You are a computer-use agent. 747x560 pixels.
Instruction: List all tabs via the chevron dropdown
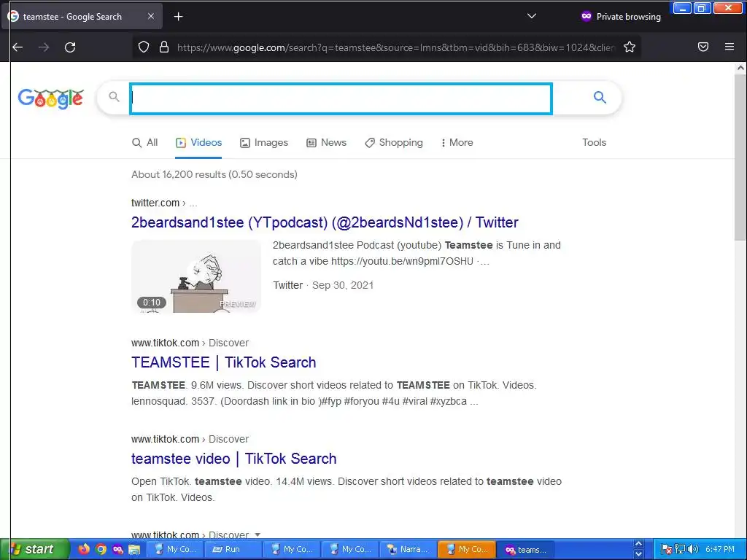[x=532, y=16]
